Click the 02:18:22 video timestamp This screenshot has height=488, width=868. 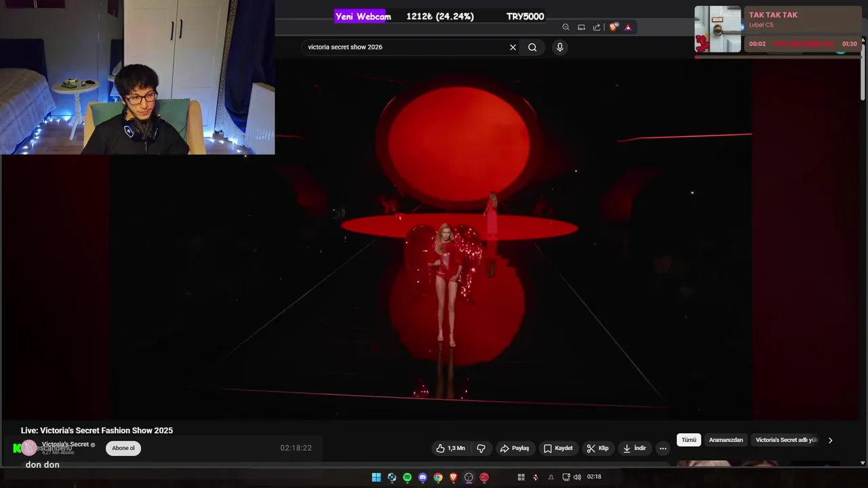[x=296, y=448]
